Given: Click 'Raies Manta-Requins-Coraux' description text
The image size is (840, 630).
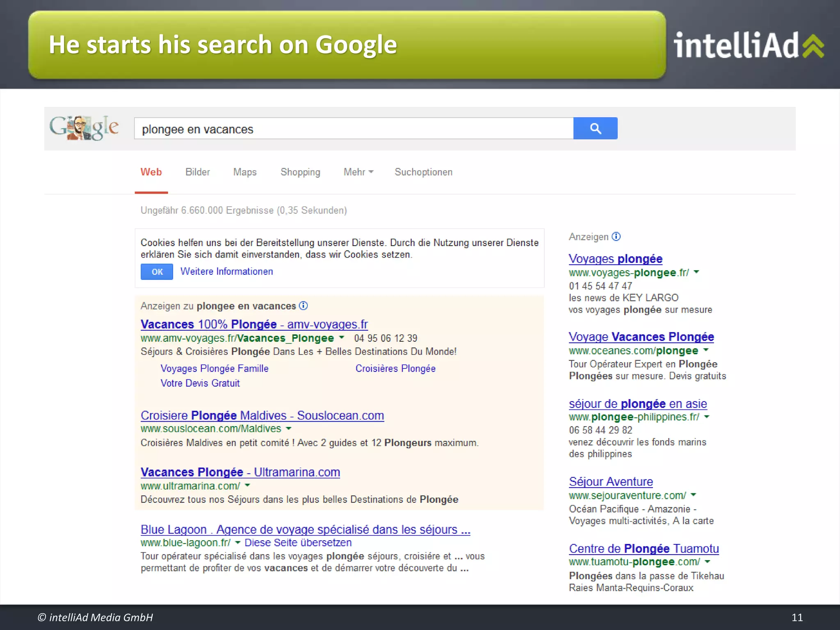Looking at the screenshot, I should coord(631,588).
